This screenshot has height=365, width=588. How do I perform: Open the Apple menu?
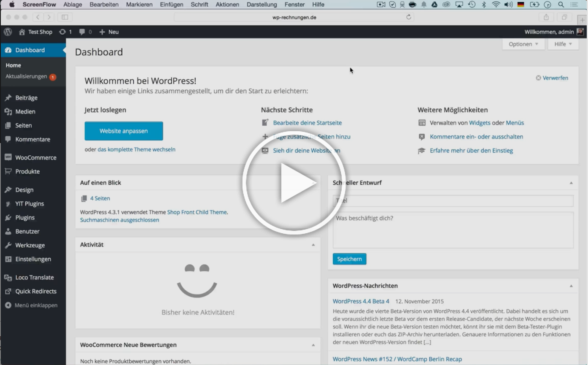[11, 5]
